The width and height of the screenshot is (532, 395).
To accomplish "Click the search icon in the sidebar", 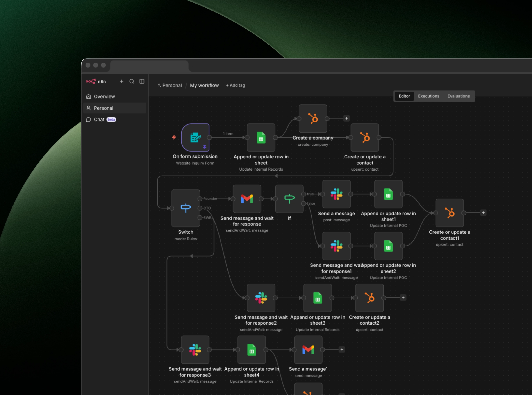I will tap(132, 81).
